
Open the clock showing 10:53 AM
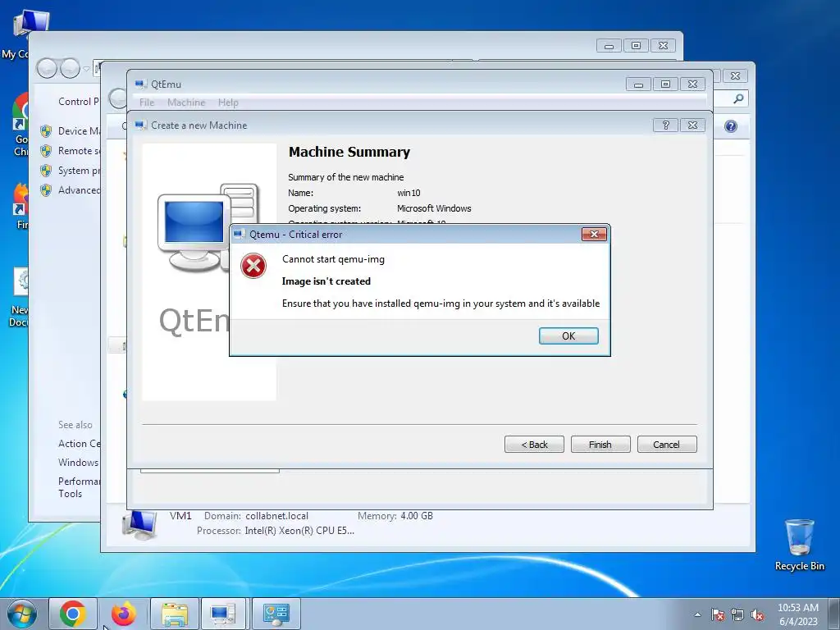click(x=797, y=614)
